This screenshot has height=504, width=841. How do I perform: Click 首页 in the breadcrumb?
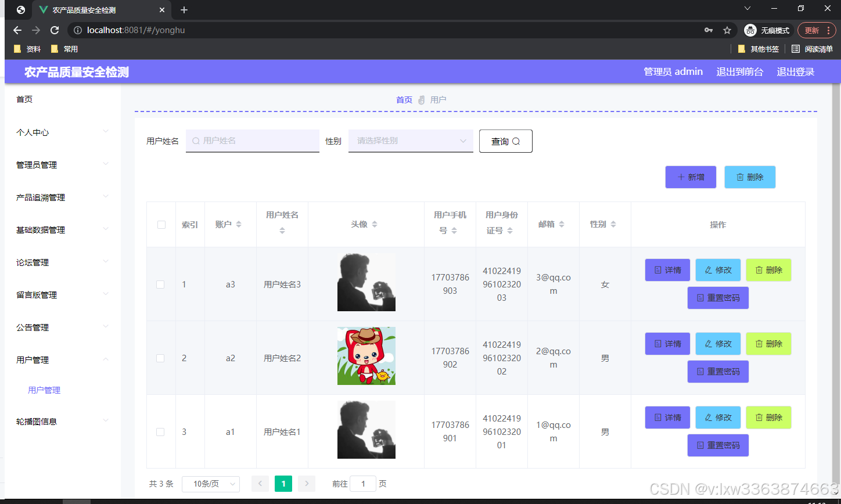coord(404,100)
